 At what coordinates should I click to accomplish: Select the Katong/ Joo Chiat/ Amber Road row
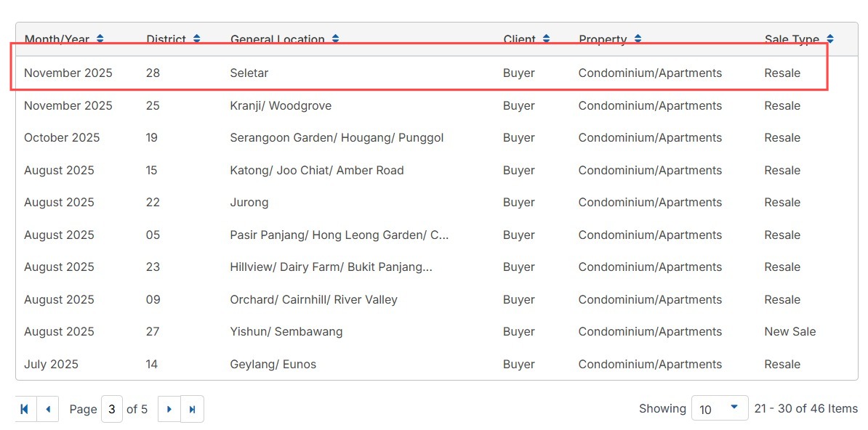437,171
